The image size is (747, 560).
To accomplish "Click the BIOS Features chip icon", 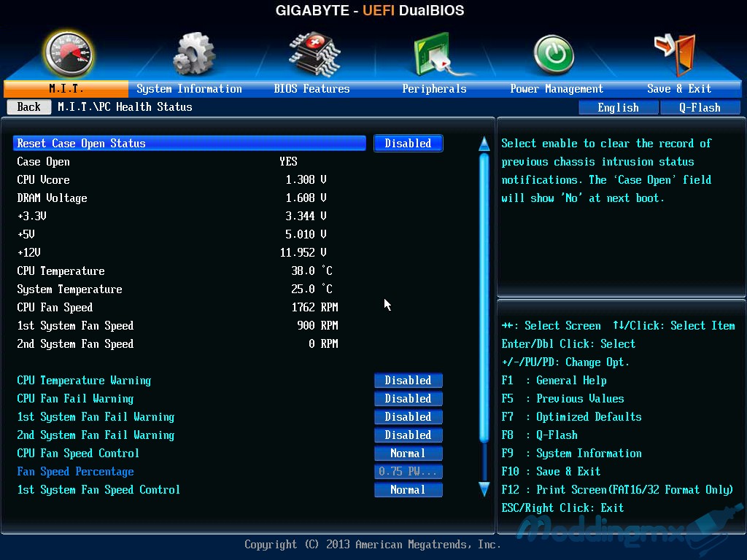I will (x=314, y=54).
